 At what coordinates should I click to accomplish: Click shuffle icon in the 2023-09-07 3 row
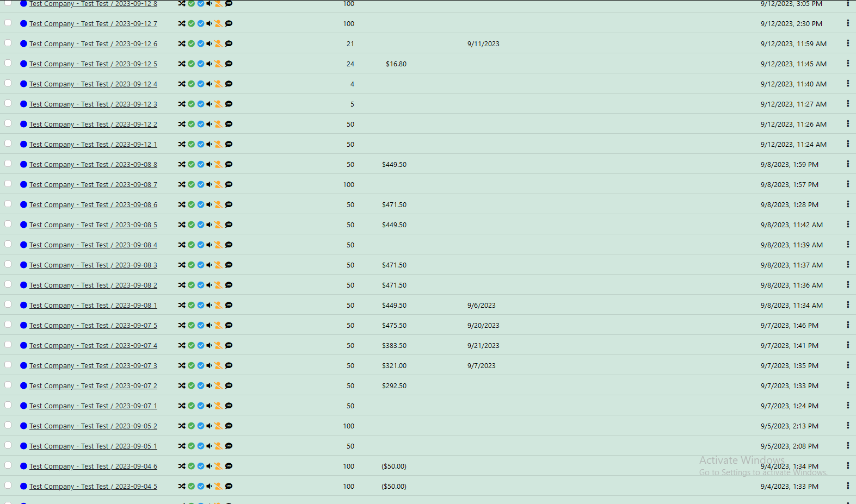click(x=182, y=365)
